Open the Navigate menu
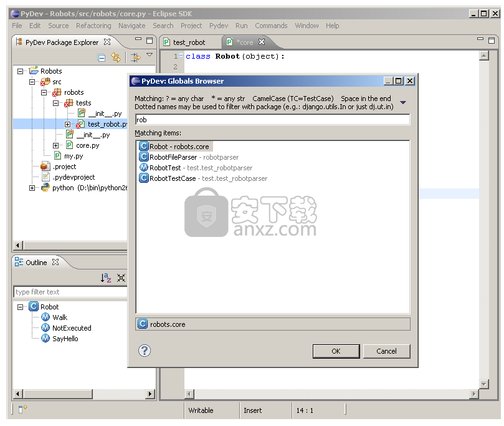This screenshot has height=426, width=504. click(x=132, y=26)
